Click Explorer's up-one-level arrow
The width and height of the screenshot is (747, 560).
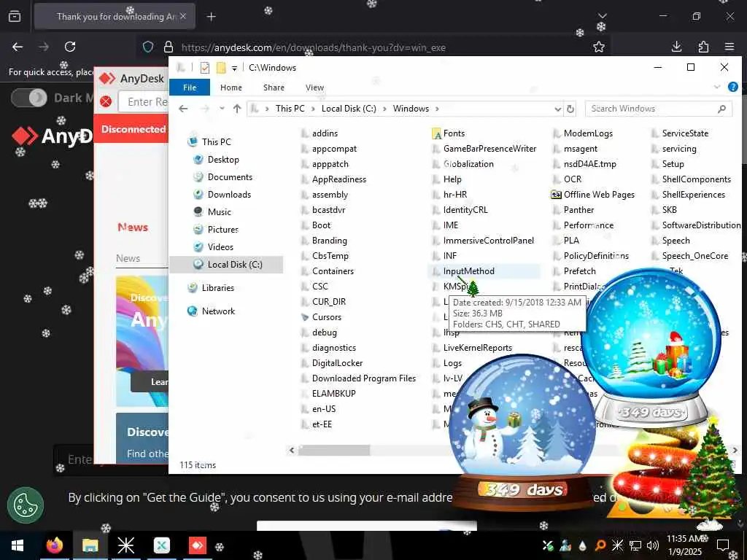(x=237, y=109)
